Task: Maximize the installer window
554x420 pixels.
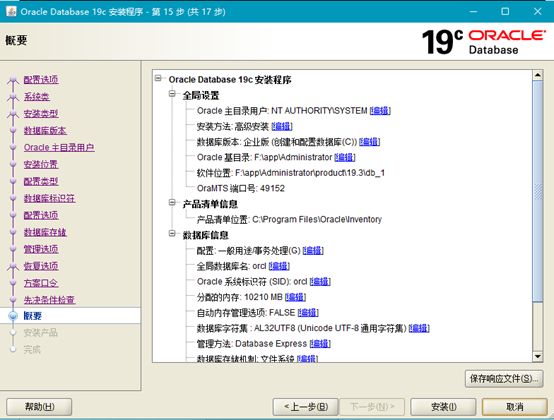Action: pos(505,11)
